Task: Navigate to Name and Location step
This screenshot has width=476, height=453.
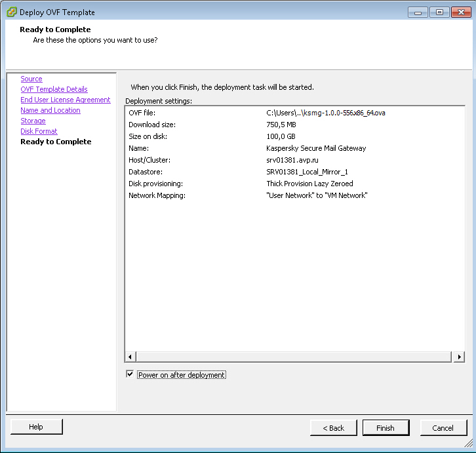Action: tap(50, 110)
